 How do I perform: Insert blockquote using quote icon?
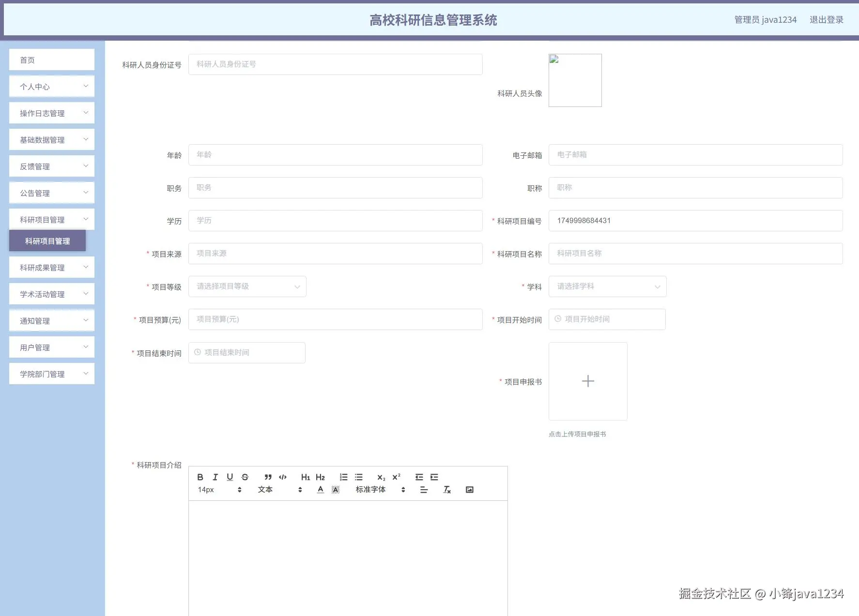(x=268, y=477)
